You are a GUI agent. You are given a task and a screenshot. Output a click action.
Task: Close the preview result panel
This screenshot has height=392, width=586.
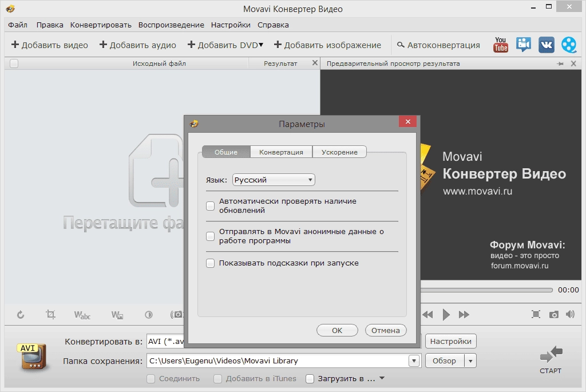click(573, 64)
